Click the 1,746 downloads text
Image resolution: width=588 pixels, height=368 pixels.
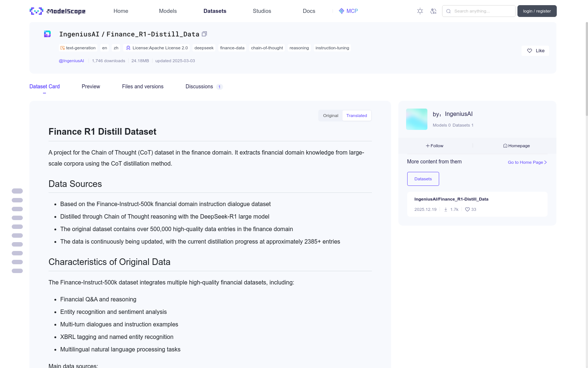(x=108, y=61)
